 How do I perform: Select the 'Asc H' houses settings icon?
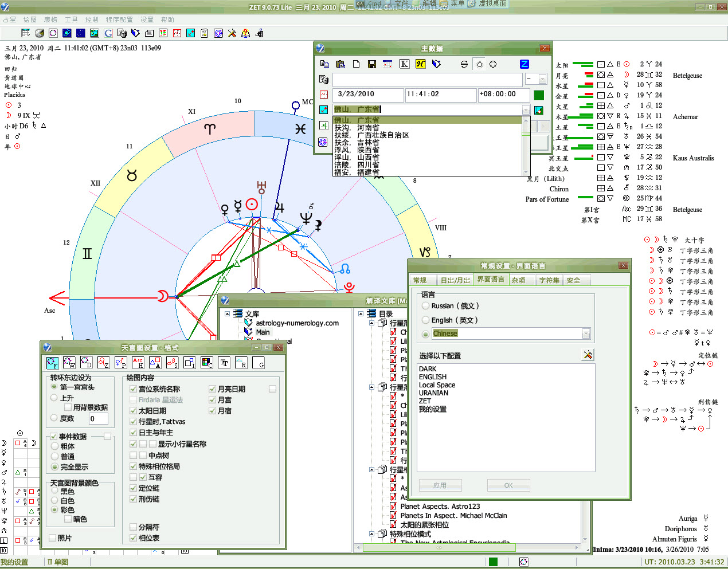[x=138, y=363]
